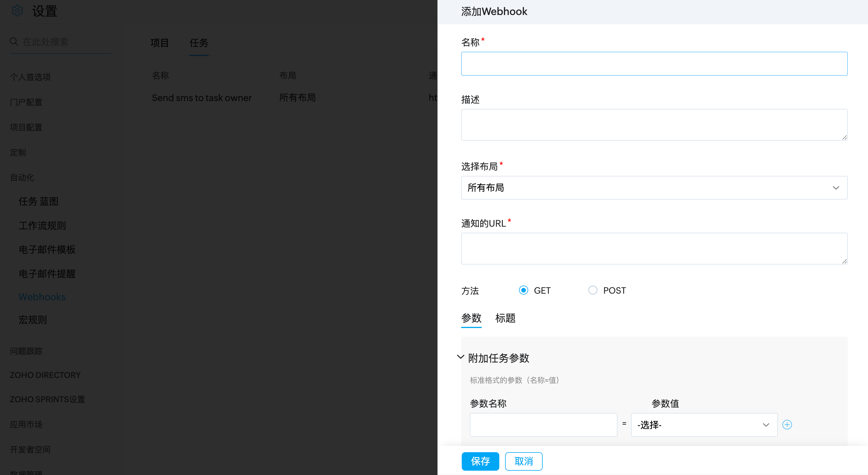Click the 通知的URL text area
This screenshot has width=868, height=475.
[x=654, y=248]
